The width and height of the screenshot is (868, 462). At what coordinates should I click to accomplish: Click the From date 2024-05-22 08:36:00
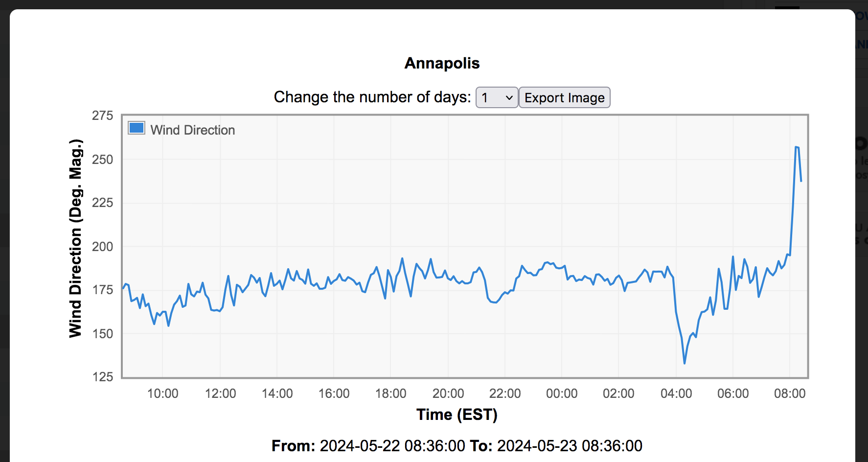392,446
